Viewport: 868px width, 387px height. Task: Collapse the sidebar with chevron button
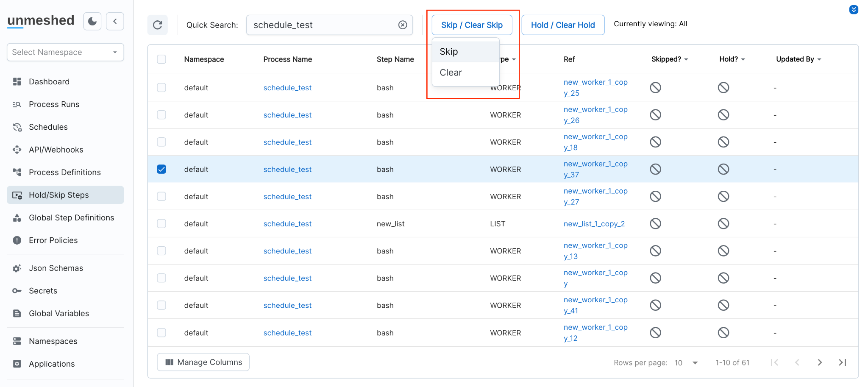tap(115, 21)
